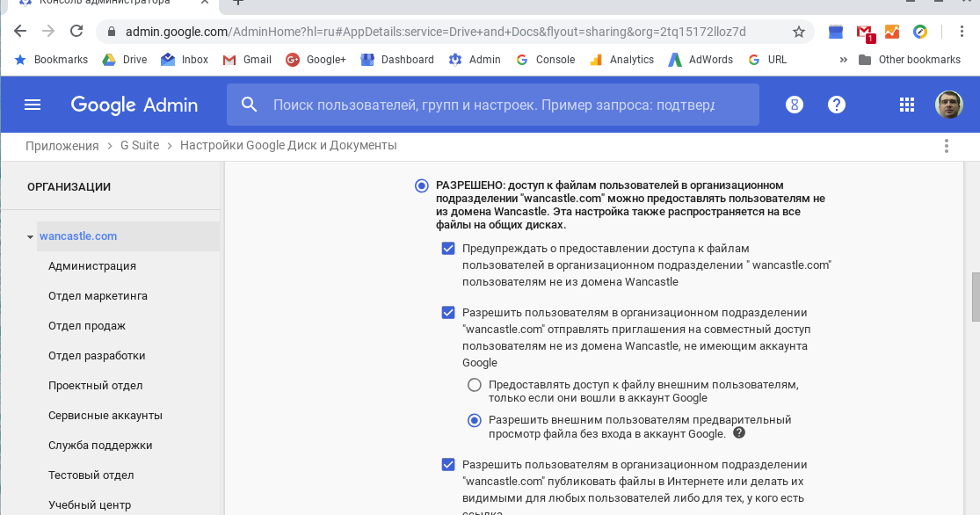
Task: Click the browser forward arrow
Action: click(48, 32)
